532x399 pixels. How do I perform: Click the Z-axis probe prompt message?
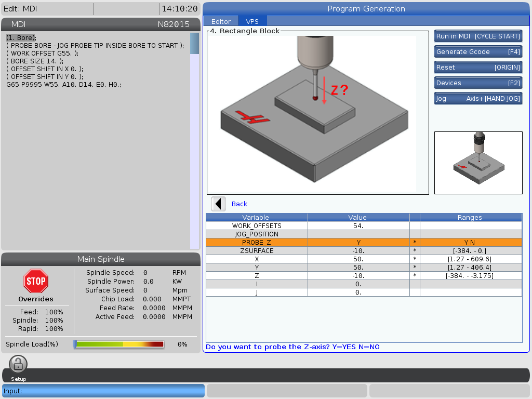point(292,347)
